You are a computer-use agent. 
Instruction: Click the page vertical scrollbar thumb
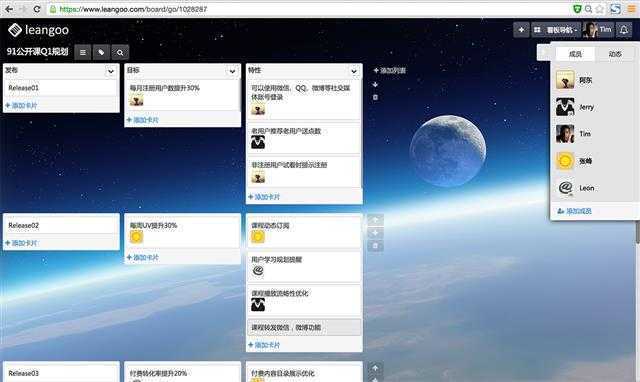637,232
